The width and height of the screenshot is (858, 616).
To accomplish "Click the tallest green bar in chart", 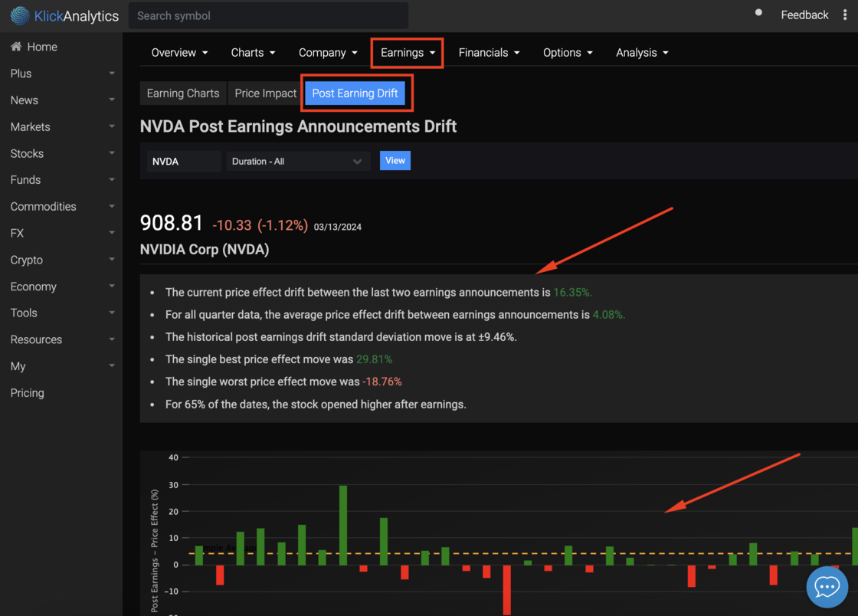I will 343,525.
